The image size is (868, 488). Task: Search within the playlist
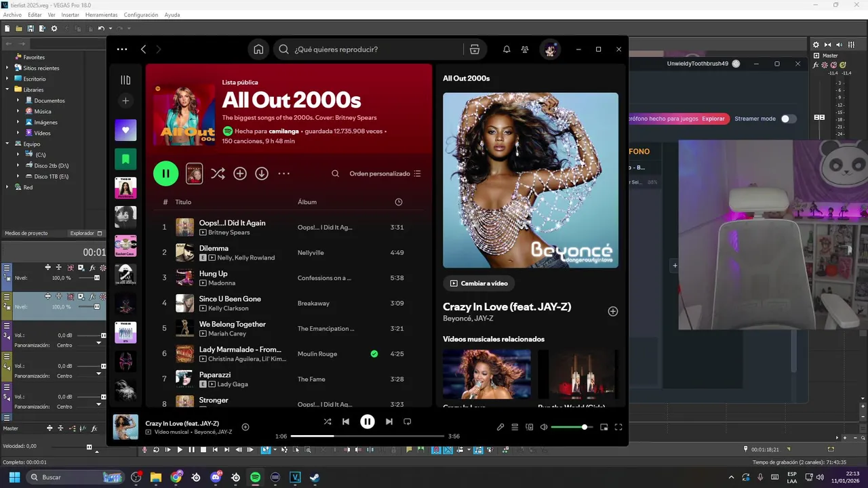coord(335,174)
